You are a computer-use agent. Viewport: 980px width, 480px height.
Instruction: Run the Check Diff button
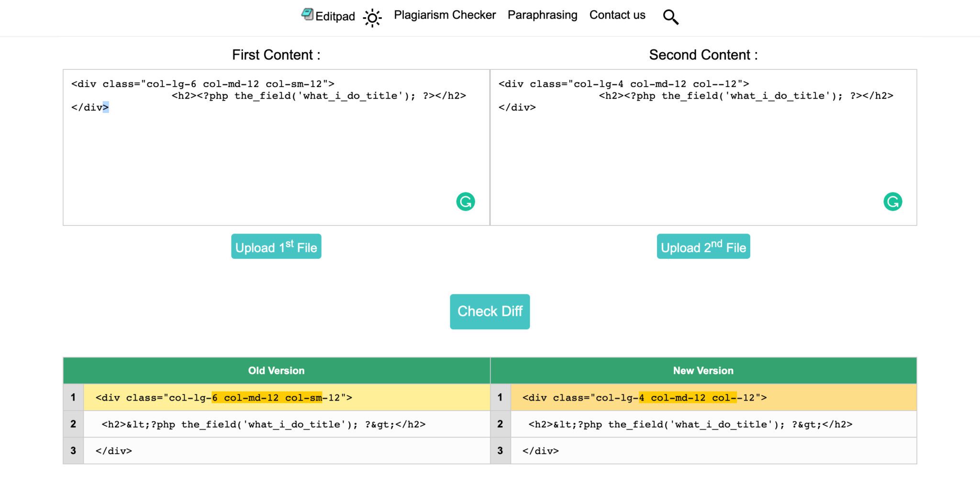[x=490, y=312]
